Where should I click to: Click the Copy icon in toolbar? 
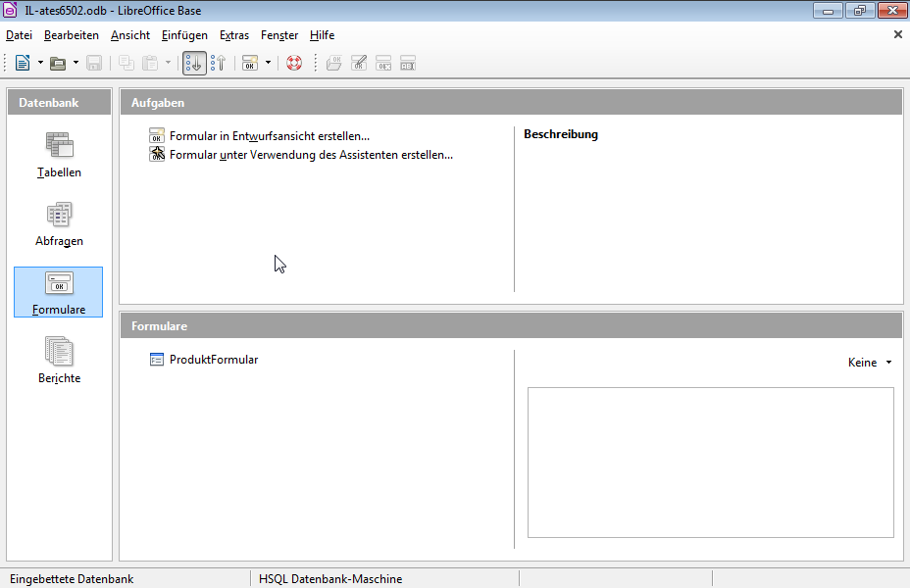(126, 63)
